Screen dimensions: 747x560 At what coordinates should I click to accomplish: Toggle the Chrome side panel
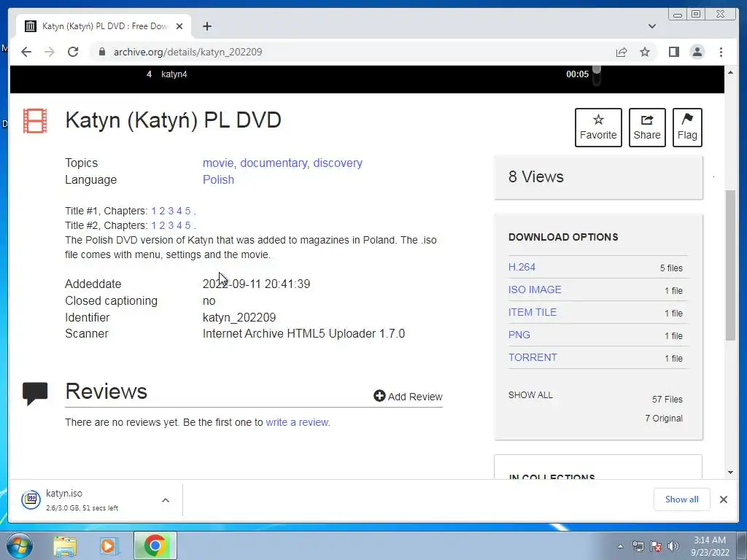pyautogui.click(x=673, y=52)
